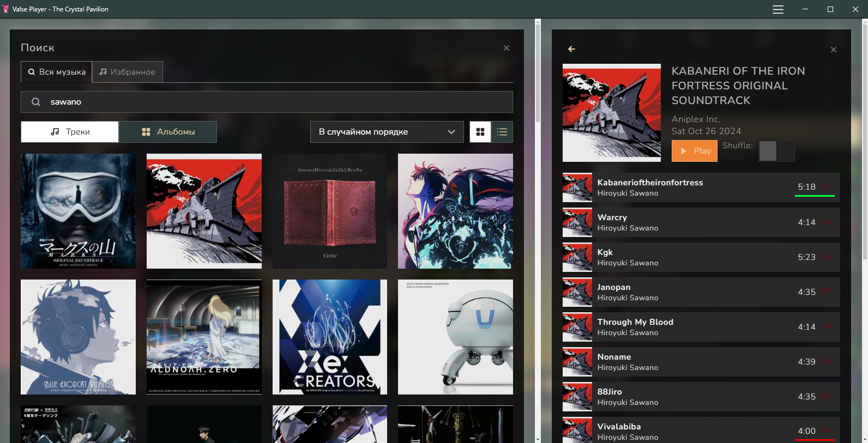The height and width of the screenshot is (443, 868).
Task: Click the magnifier icon in search field
Action: tap(36, 102)
